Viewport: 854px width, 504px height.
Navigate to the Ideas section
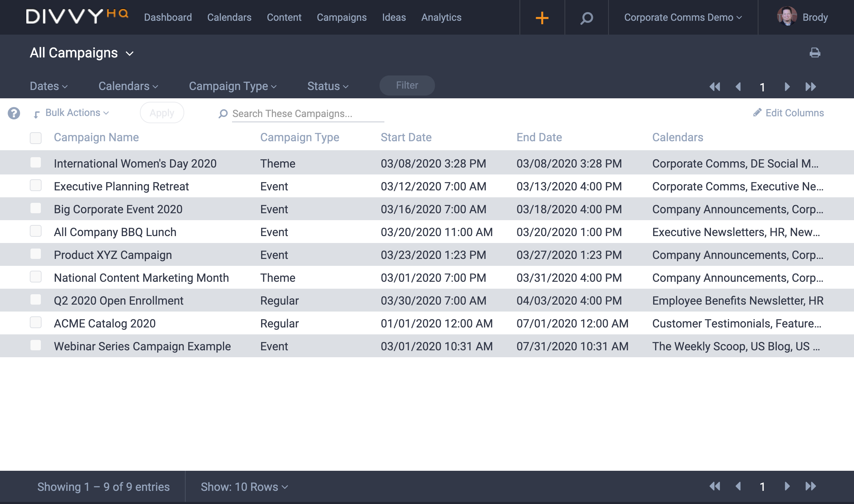click(394, 17)
